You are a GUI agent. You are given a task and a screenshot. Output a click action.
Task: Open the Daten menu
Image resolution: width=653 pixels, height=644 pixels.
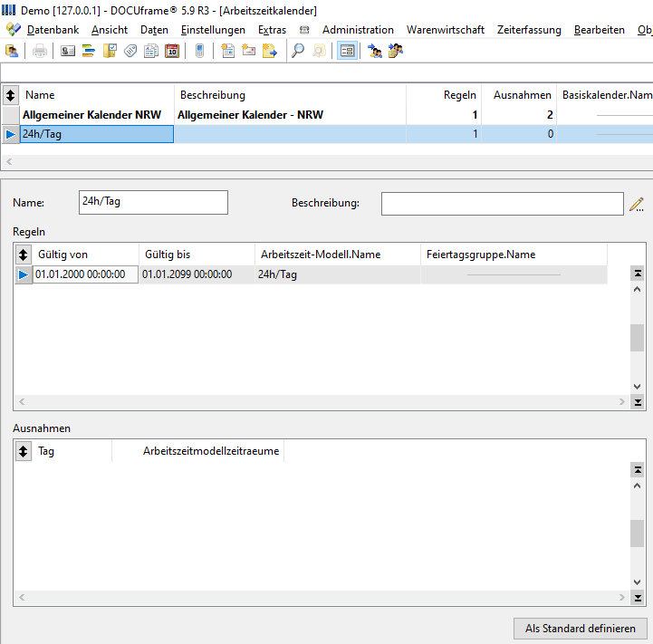(x=154, y=30)
